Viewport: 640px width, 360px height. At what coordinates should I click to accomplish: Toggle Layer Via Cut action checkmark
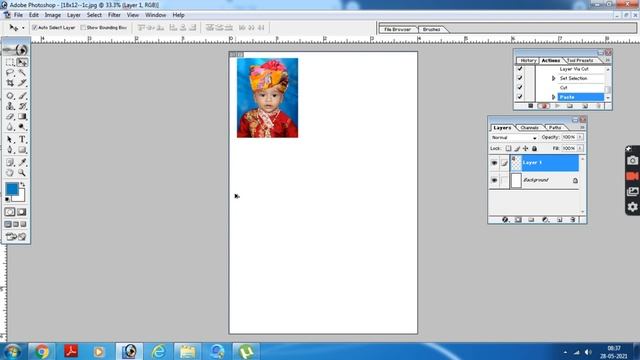point(520,69)
